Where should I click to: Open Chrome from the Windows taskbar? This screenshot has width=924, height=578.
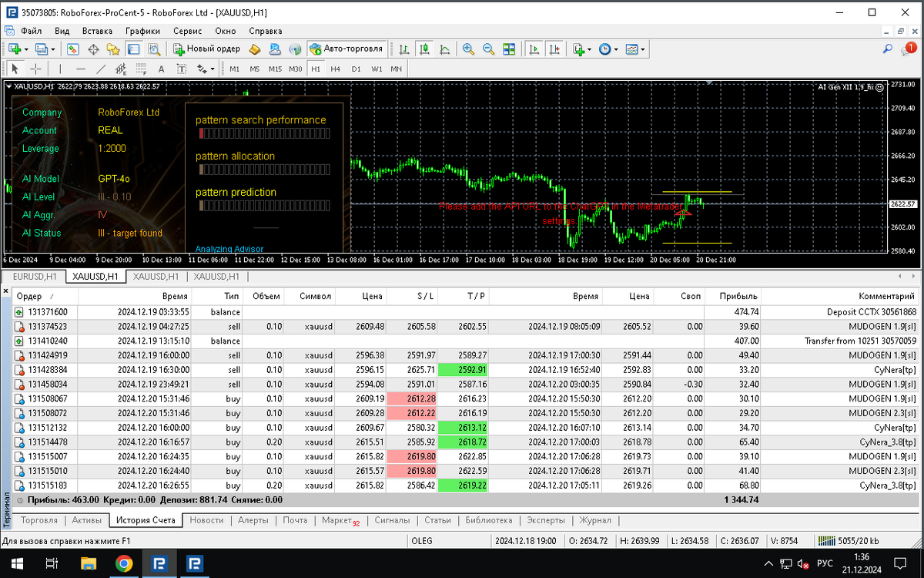click(x=124, y=563)
